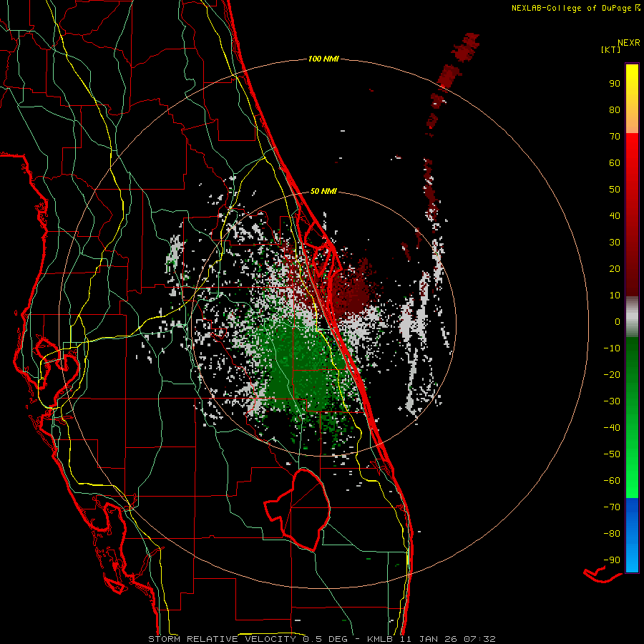This screenshot has width=644, height=644.
Task: Click the 40 value on velocity scale
Action: click(x=615, y=216)
